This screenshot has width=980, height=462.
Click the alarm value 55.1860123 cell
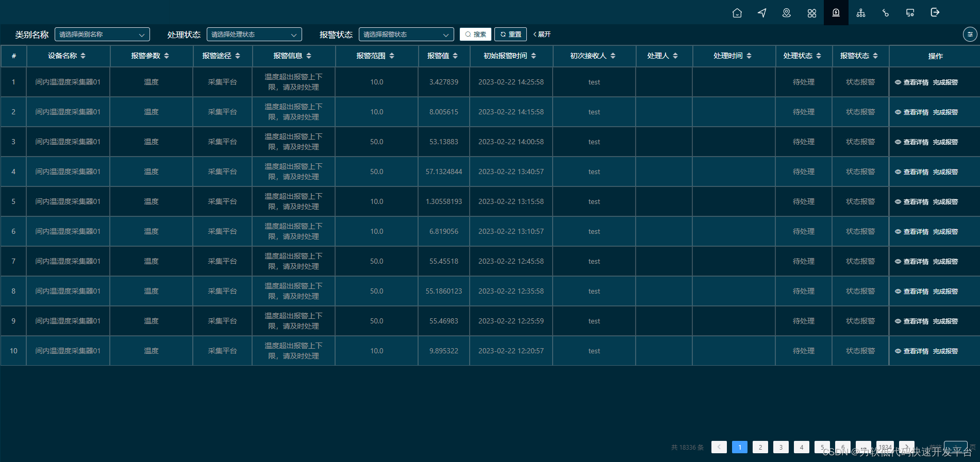[x=444, y=291]
